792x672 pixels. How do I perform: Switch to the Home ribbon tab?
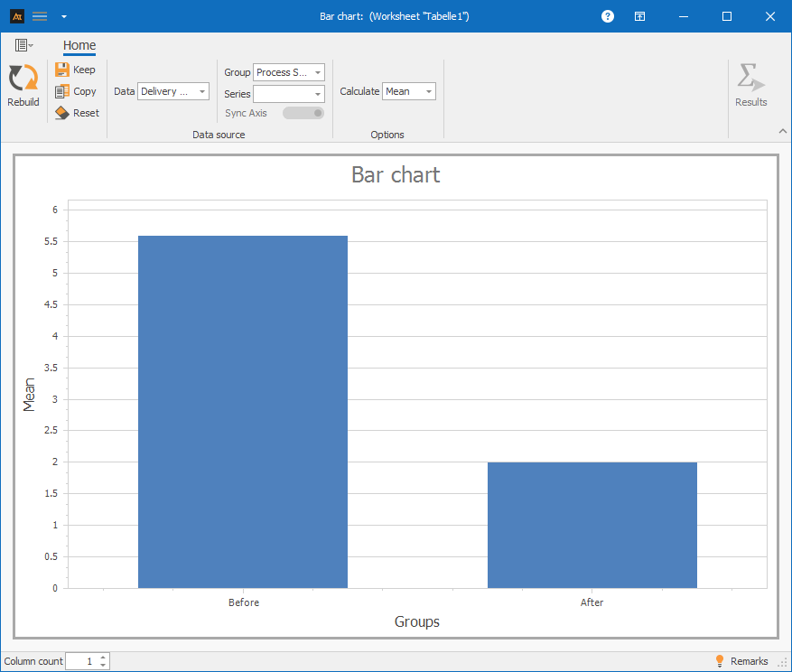[79, 46]
